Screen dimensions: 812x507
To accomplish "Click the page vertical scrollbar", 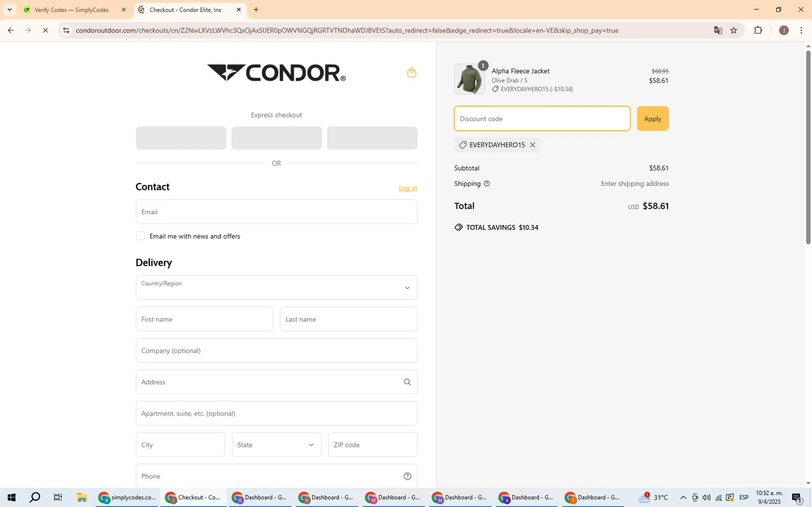I will [x=808, y=146].
